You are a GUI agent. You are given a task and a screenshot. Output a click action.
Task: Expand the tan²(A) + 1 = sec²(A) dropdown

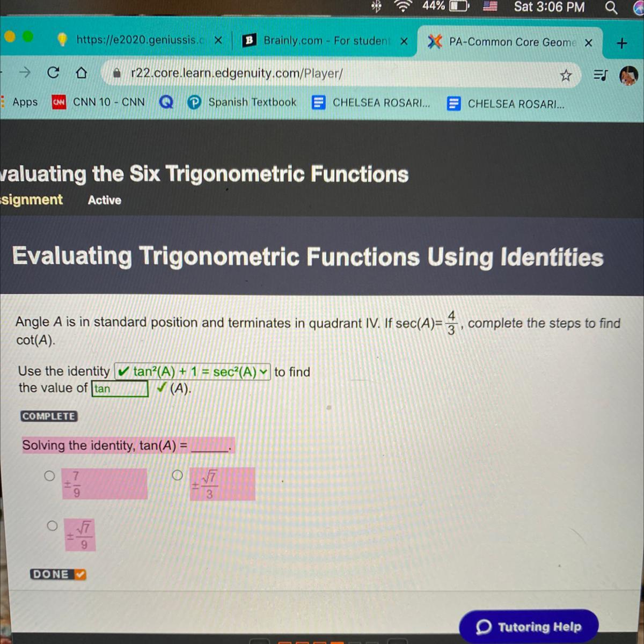(x=193, y=371)
